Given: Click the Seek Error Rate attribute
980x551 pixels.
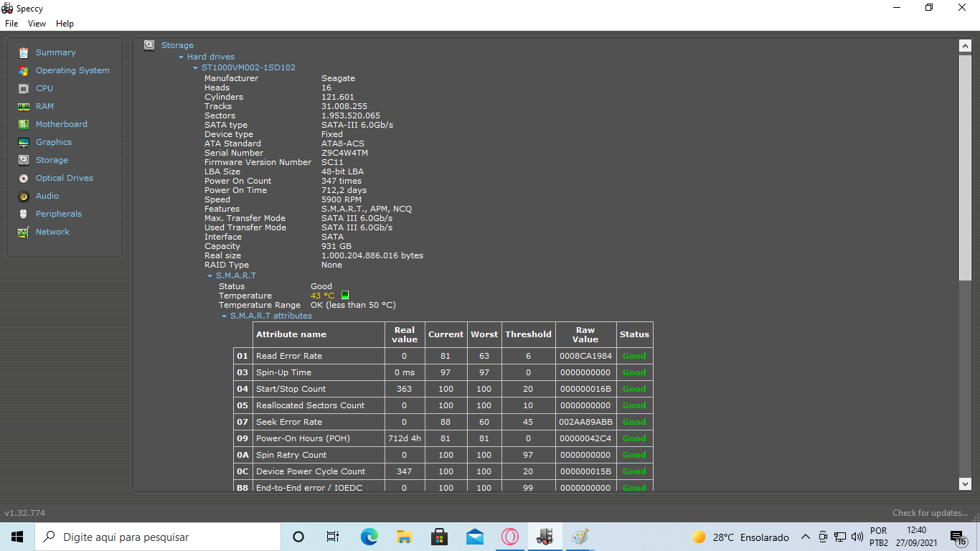Looking at the screenshot, I should (x=289, y=422).
